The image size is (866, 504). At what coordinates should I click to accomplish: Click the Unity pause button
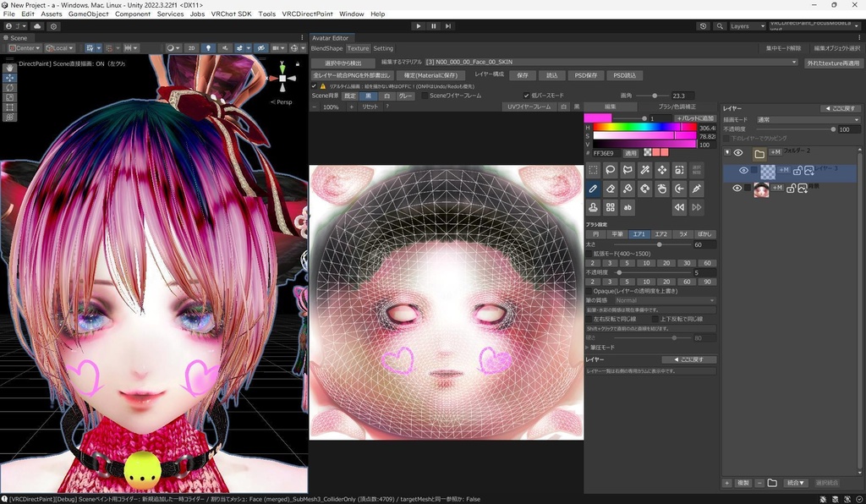tap(433, 26)
